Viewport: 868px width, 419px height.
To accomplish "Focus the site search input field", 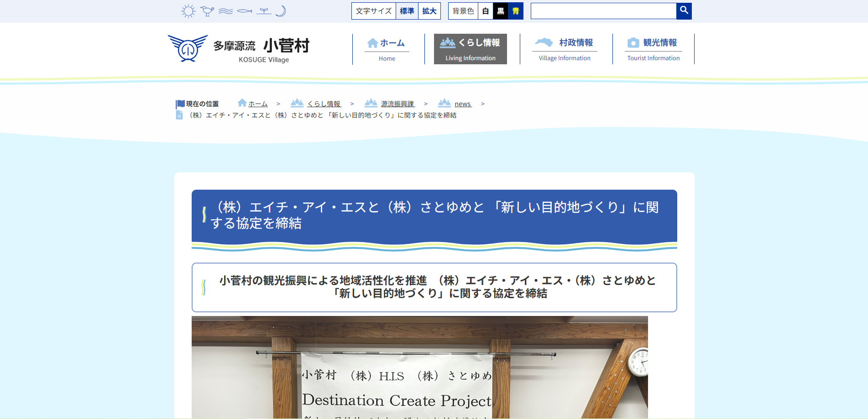I will (x=603, y=11).
